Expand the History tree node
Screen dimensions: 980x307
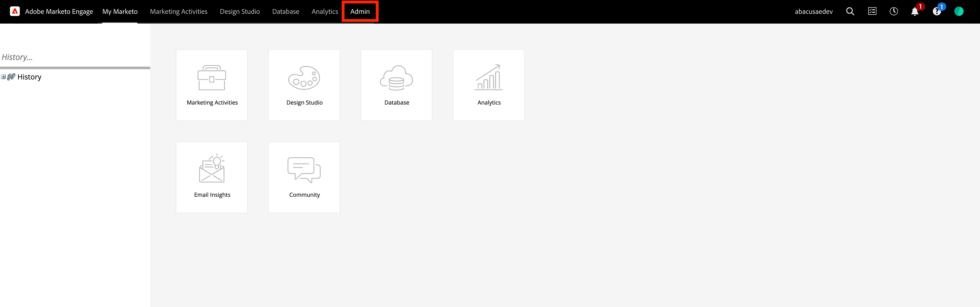coord(3,77)
